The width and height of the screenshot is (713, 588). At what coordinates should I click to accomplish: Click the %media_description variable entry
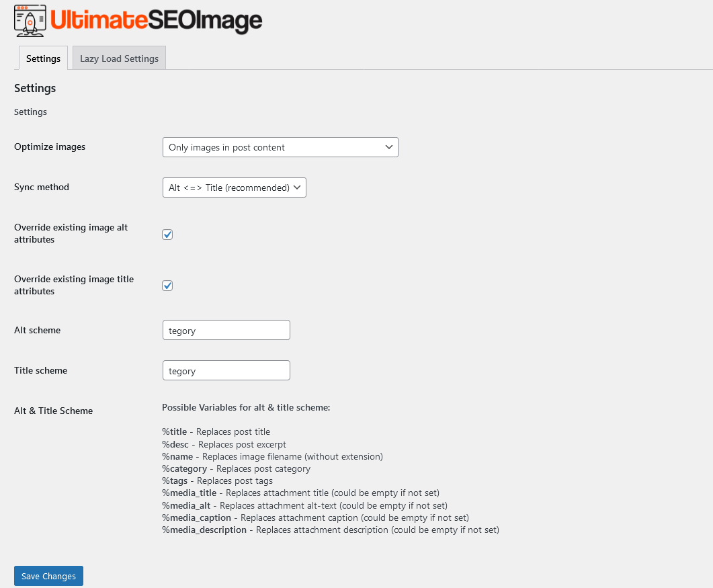[204, 530]
